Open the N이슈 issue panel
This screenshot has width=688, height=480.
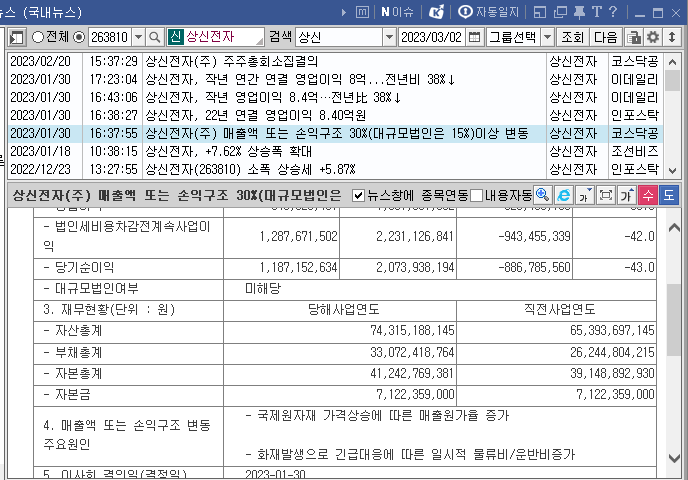(x=397, y=12)
